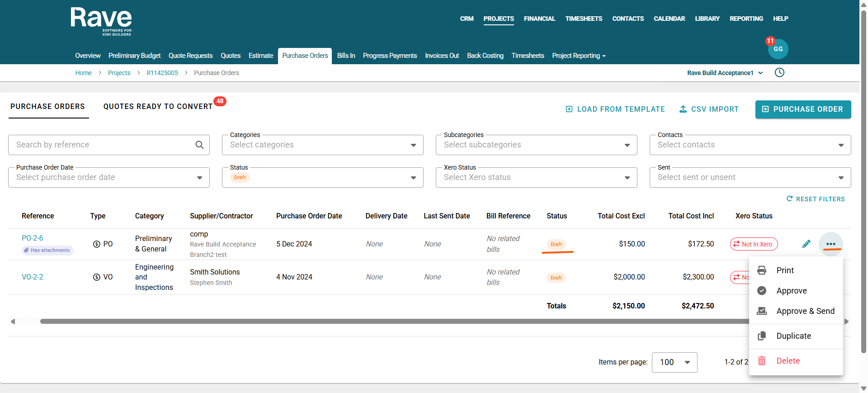
Task: Open the Categories filter dropdown
Action: (x=322, y=145)
